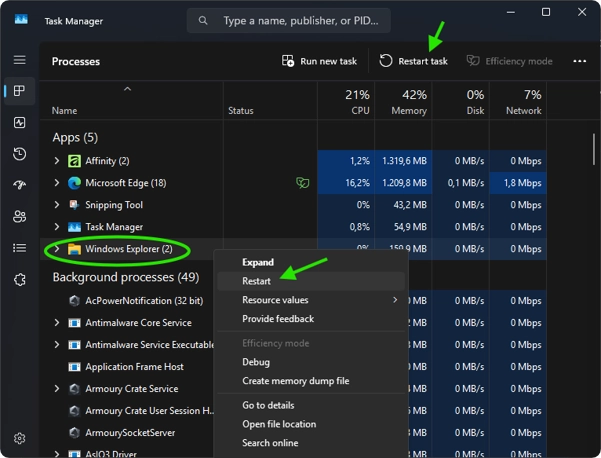Viewport: 601px width, 458px height.
Task: Click Task Manager's 54,9 MB memory value
Action: point(403,227)
